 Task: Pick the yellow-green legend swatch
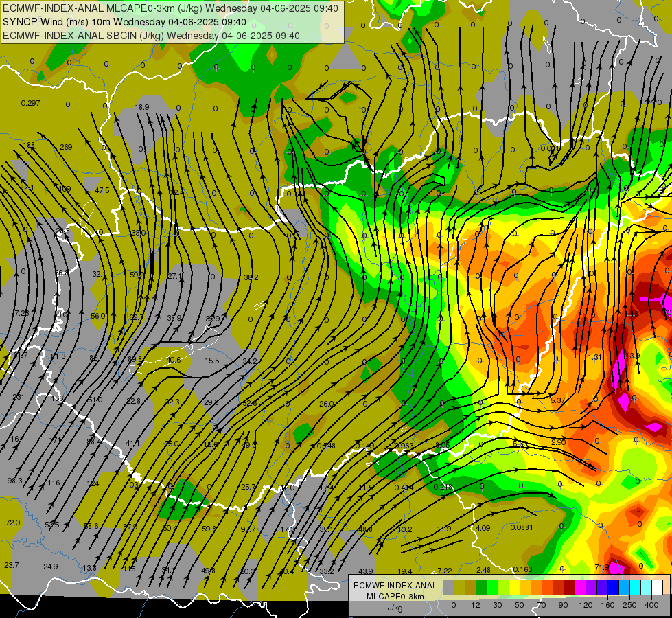[x=504, y=587]
